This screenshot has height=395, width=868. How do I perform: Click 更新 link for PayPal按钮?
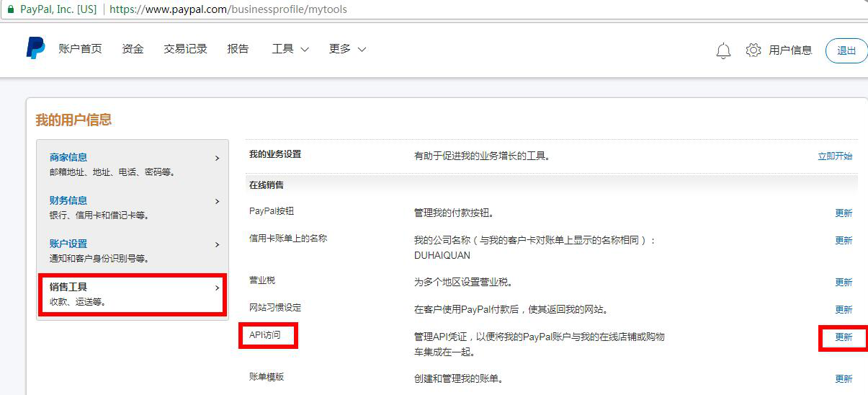point(843,213)
